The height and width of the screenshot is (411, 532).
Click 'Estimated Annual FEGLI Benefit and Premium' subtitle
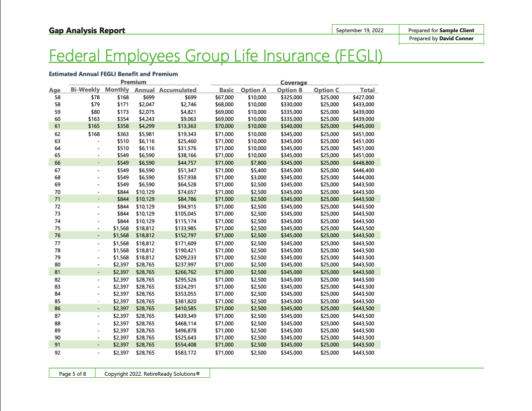coord(113,74)
